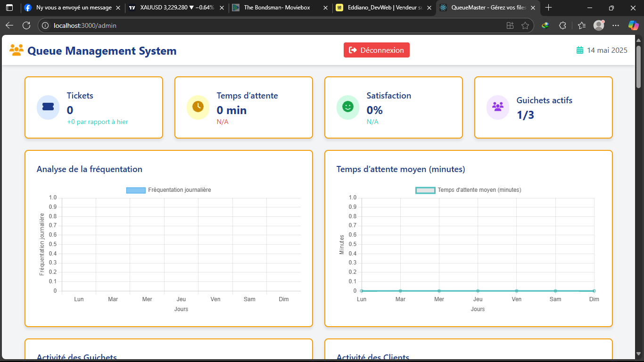
Task: Click the Déconnexion logout button
Action: 377,50
